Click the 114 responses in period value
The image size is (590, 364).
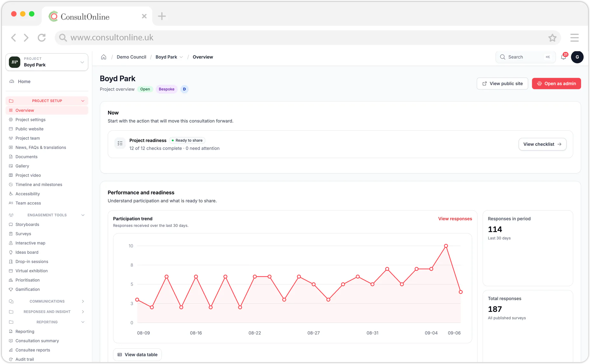coord(495,229)
